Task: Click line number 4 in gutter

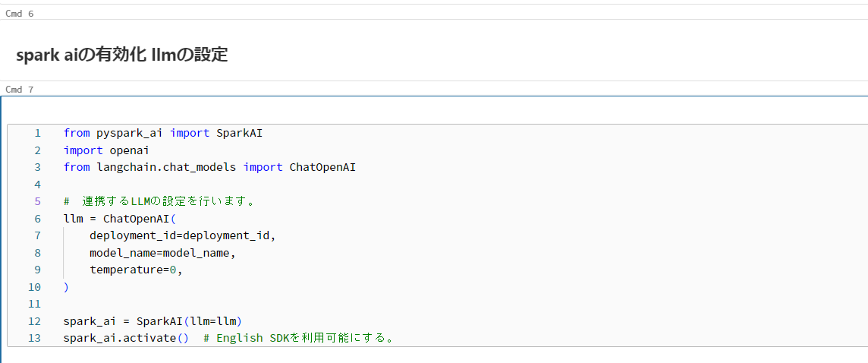Action: (x=38, y=185)
